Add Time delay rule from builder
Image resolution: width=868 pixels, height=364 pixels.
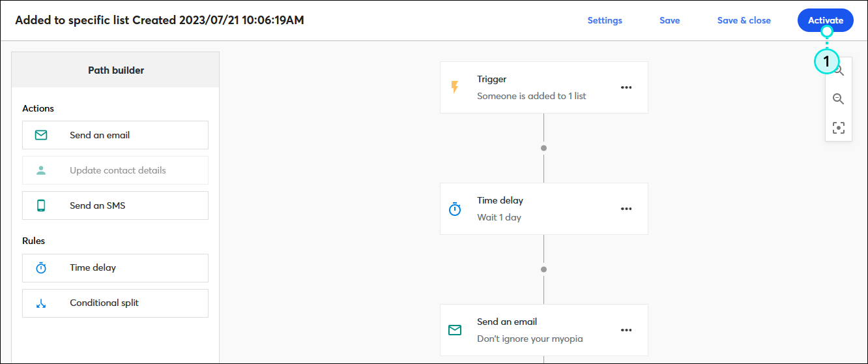115,267
